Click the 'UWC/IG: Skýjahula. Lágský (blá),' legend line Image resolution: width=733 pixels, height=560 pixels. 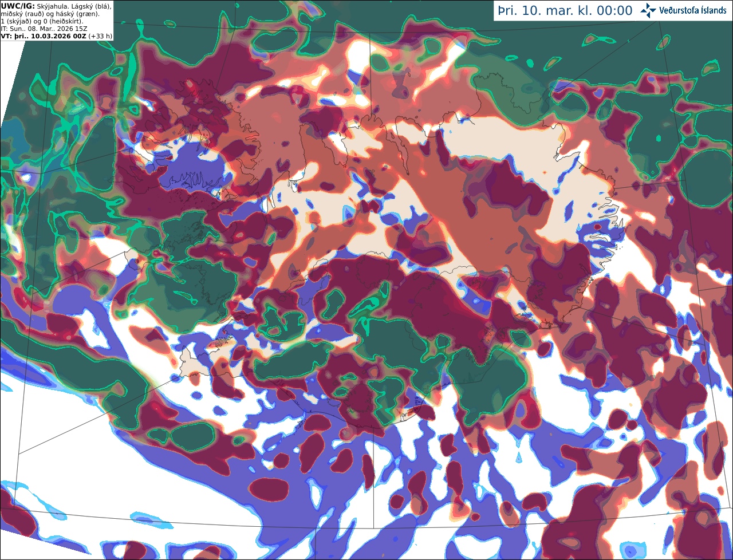click(56, 6)
